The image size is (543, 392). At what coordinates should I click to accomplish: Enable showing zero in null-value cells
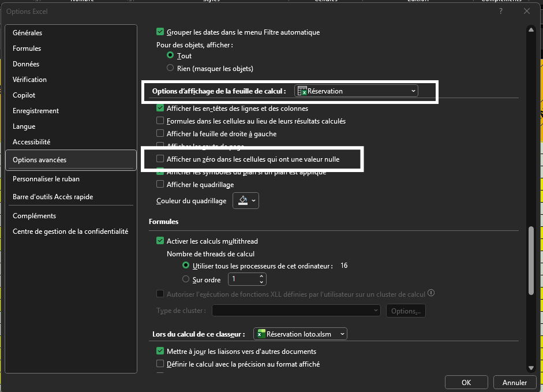click(x=160, y=159)
